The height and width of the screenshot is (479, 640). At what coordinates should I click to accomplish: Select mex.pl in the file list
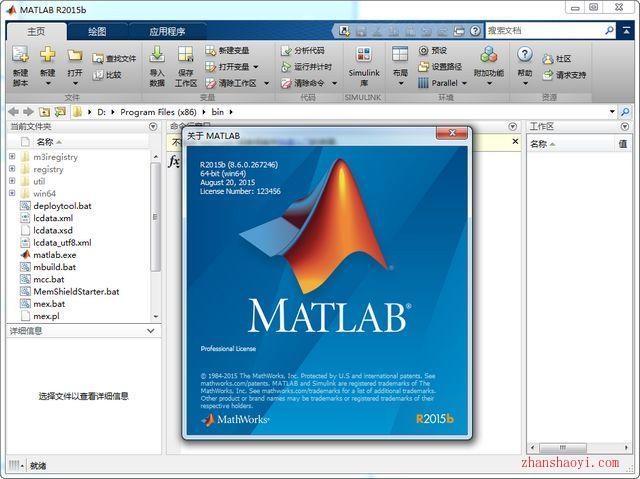pyautogui.click(x=46, y=316)
